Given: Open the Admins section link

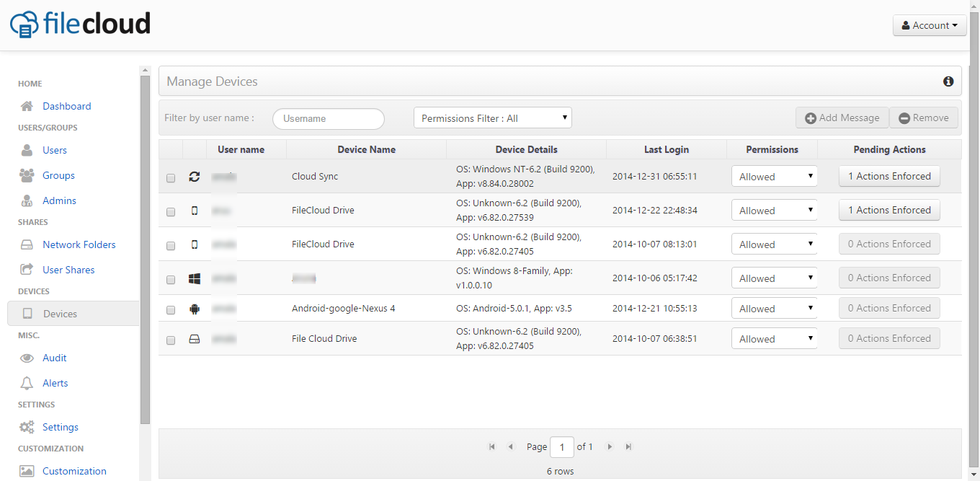Looking at the screenshot, I should 59,200.
